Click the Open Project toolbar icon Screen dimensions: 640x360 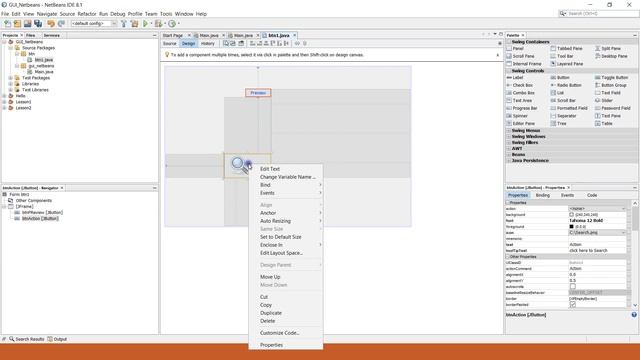[x=27, y=24]
